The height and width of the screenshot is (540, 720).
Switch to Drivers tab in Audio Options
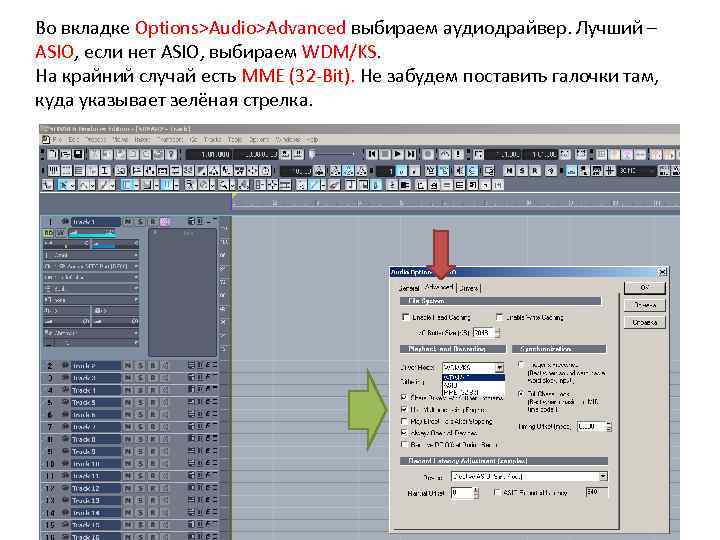click(469, 288)
